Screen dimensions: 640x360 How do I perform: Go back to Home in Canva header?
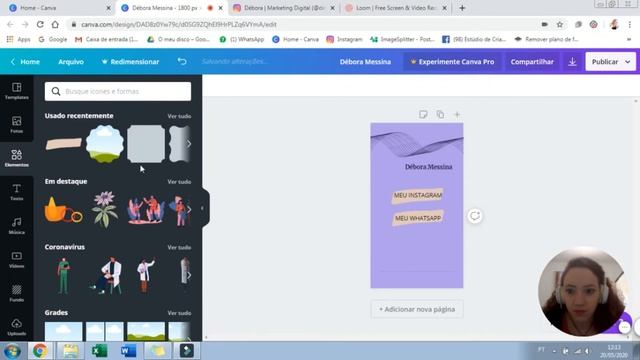click(x=25, y=62)
